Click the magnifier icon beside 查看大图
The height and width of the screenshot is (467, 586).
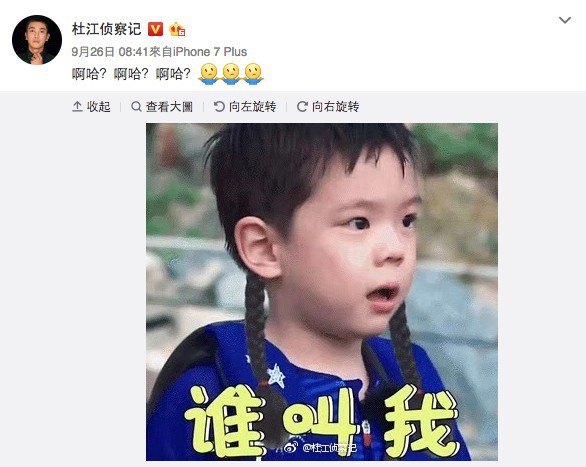pyautogui.click(x=136, y=106)
